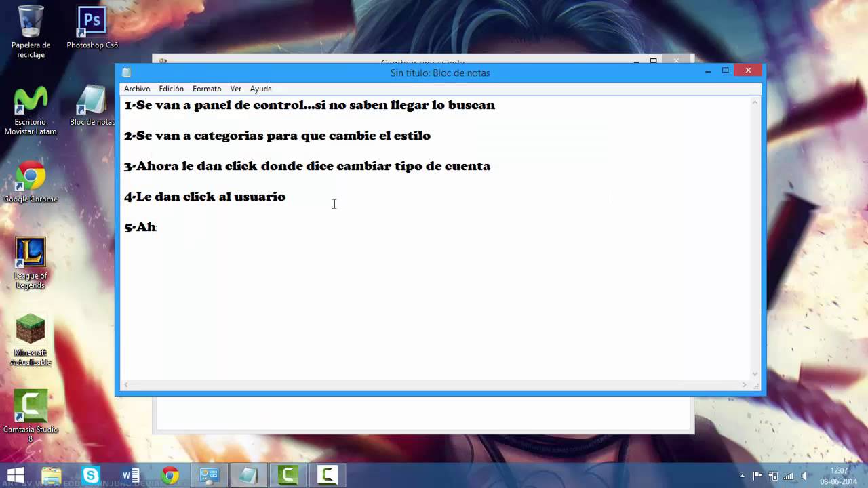Image resolution: width=868 pixels, height=488 pixels.
Task: Open the Papelera de reciclaje desktop icon
Action: pos(31,32)
